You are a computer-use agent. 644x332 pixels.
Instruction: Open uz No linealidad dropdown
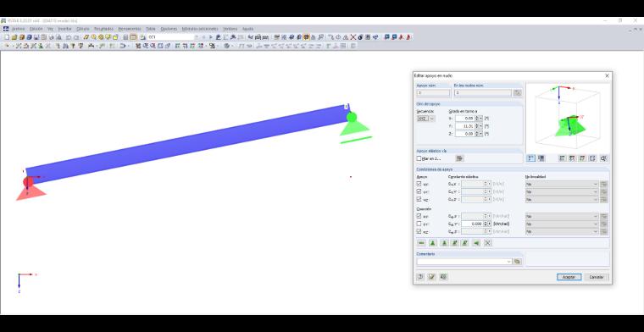(x=562, y=199)
